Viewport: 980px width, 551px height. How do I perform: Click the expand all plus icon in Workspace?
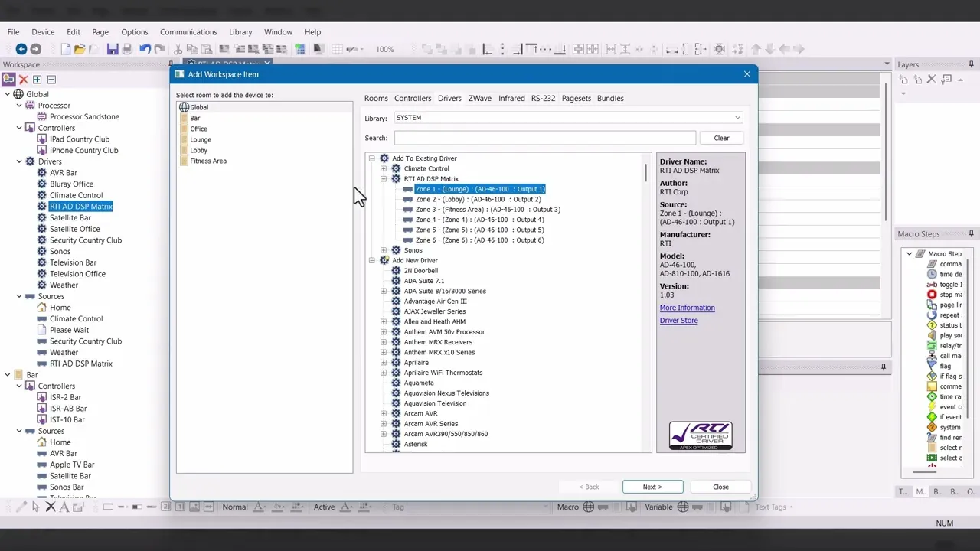click(37, 80)
